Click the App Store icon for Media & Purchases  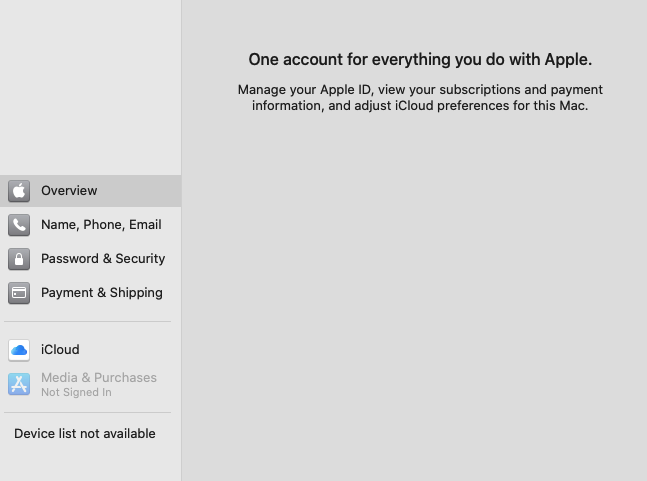tap(19, 384)
